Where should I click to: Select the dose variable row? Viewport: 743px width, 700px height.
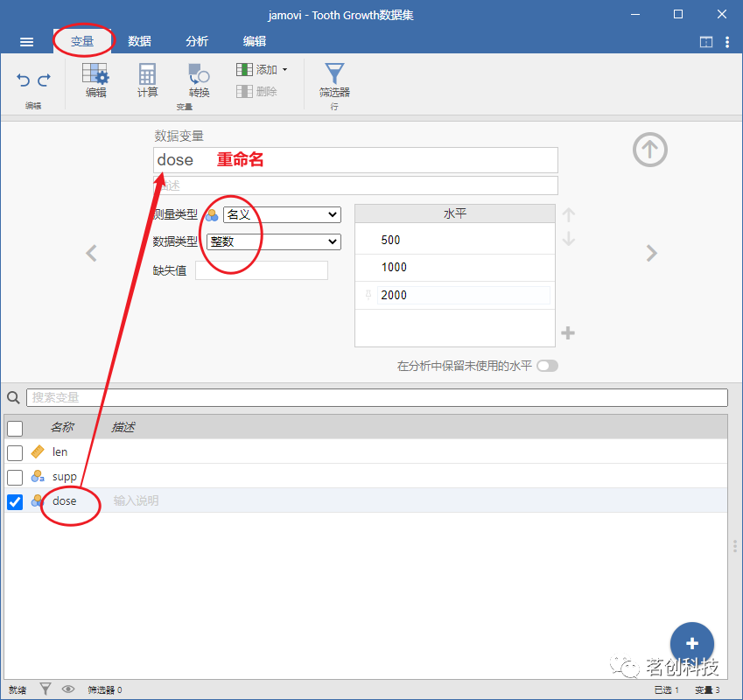(366, 500)
